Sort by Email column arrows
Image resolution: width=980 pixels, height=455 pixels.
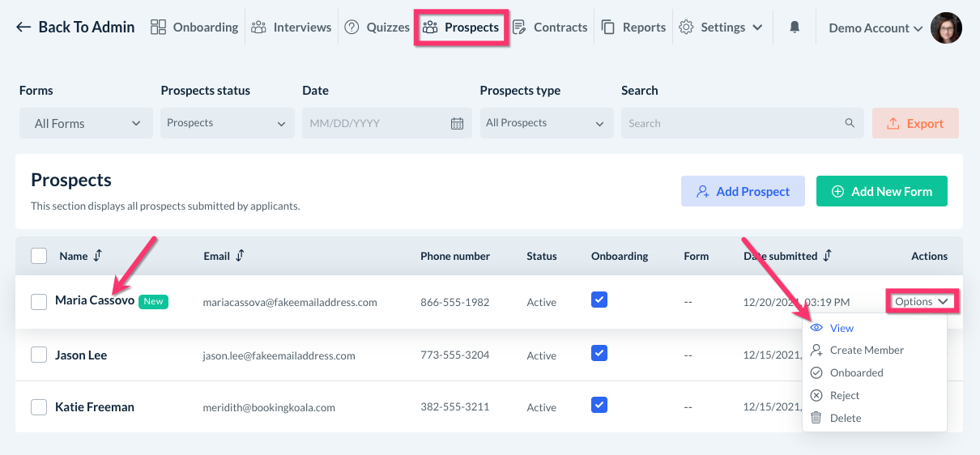click(240, 256)
